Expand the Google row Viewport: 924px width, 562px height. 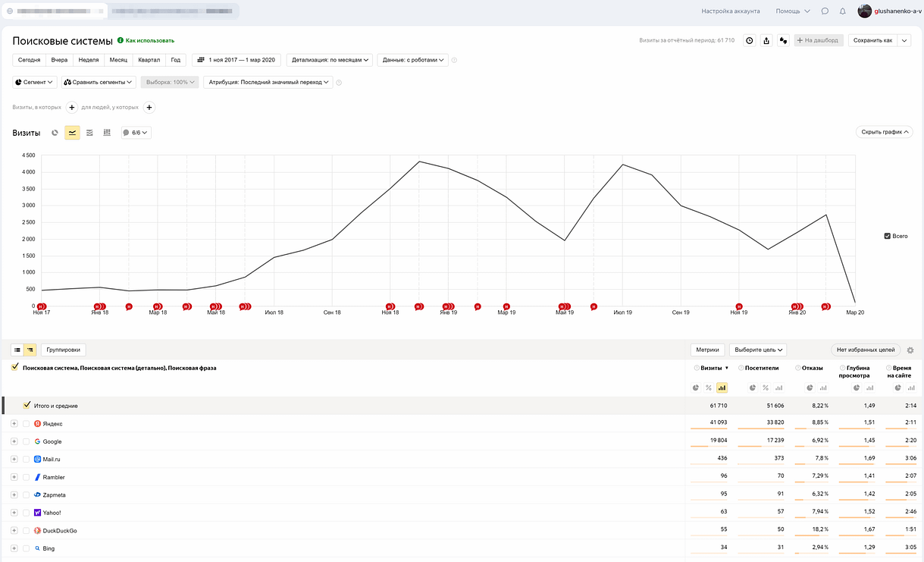pos(14,441)
